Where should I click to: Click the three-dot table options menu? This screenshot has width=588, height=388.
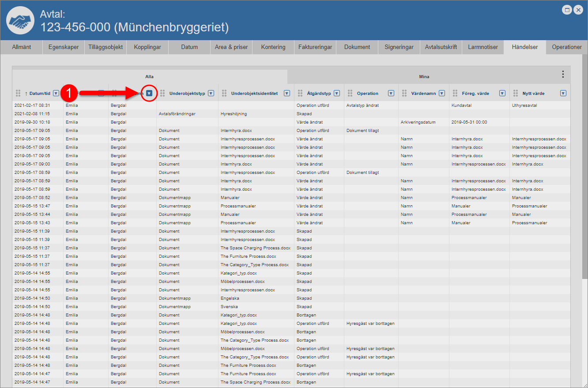(x=562, y=74)
